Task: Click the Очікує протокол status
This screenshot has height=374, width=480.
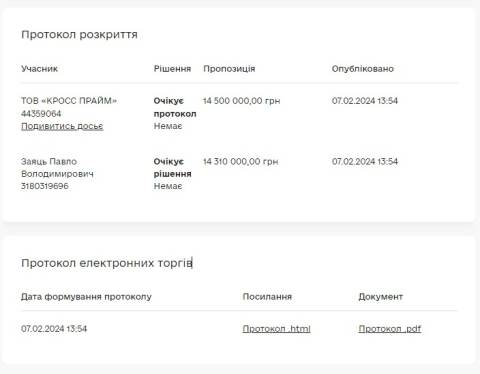Action: pyautogui.click(x=175, y=107)
